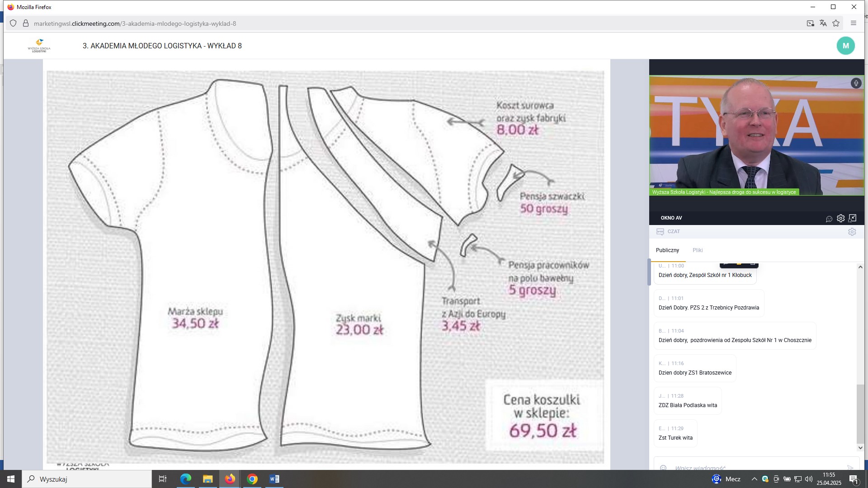Click the microphone indicator on the video

click(856, 83)
